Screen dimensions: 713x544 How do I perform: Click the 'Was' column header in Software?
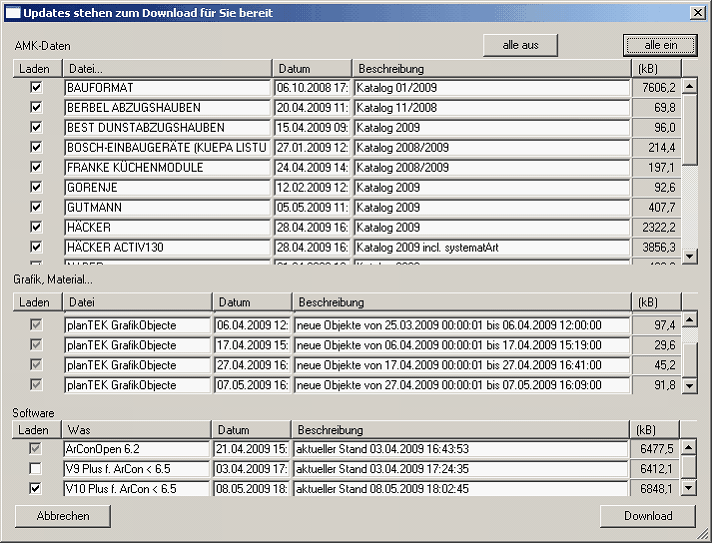click(137, 430)
